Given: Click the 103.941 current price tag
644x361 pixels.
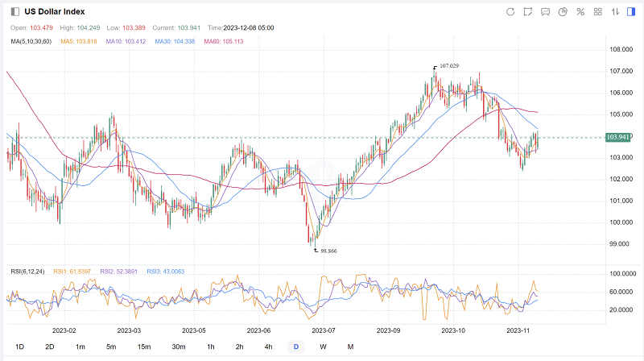Looking at the screenshot, I should 618,138.
